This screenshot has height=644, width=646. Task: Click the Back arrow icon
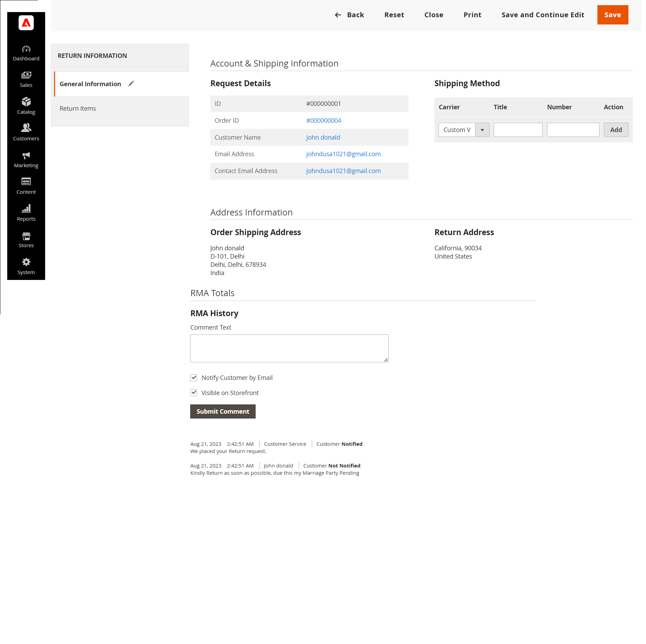click(x=338, y=15)
